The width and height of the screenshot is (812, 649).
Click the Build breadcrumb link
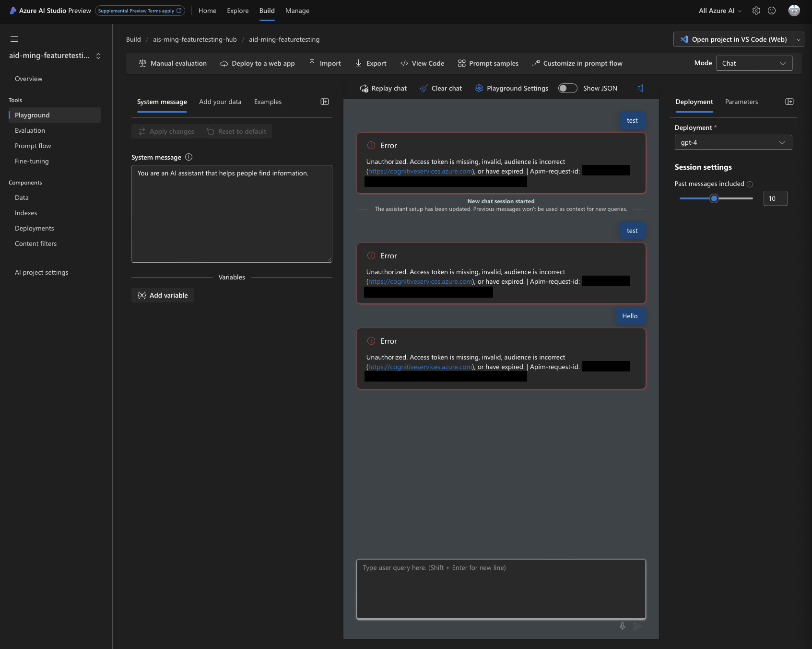(133, 39)
